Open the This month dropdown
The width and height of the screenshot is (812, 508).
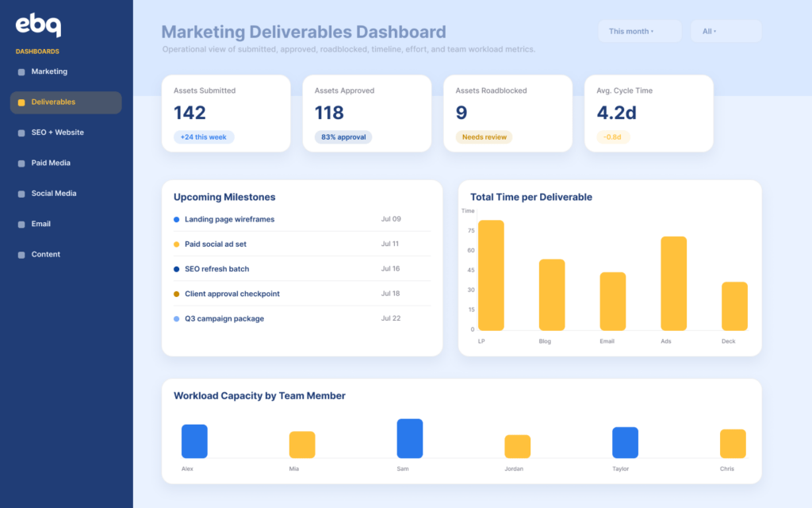tap(640, 31)
